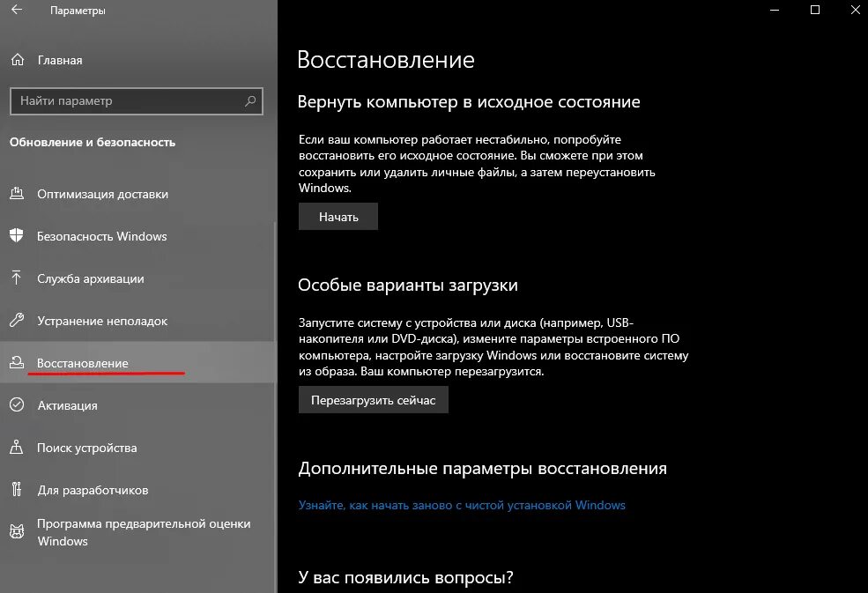
Task: Select the Оптимизация доставки delivery icon
Action: [x=18, y=194]
